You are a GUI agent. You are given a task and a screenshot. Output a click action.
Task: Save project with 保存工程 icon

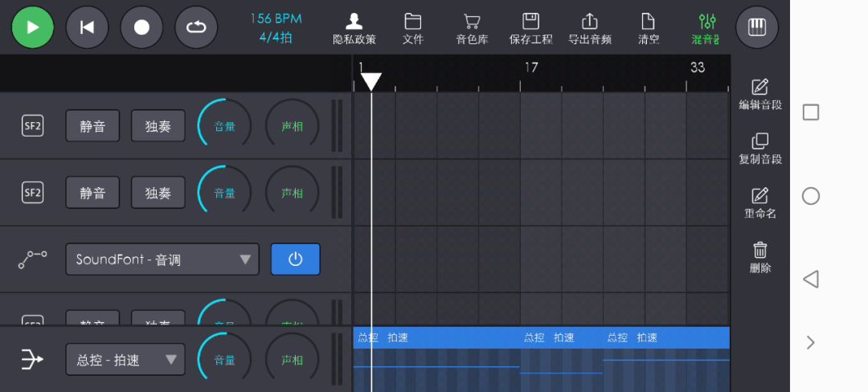tap(530, 28)
